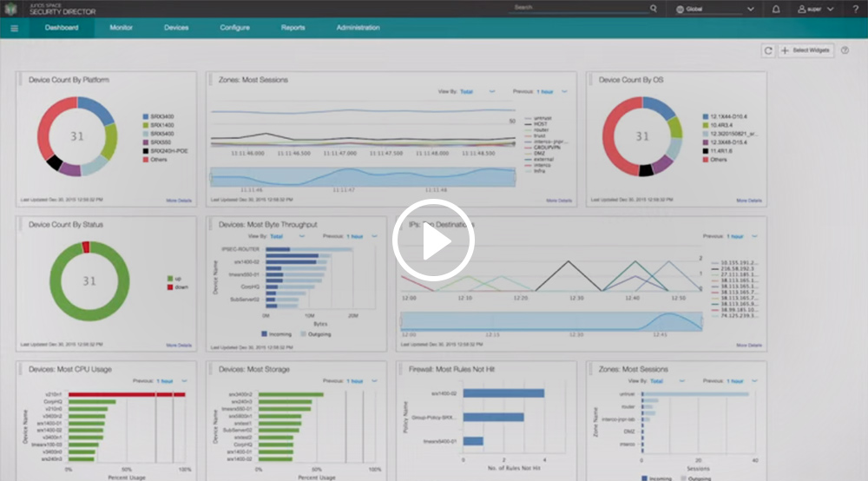Open dashboard help icon beside Select Widgets
The height and width of the screenshot is (481, 868).
845,50
